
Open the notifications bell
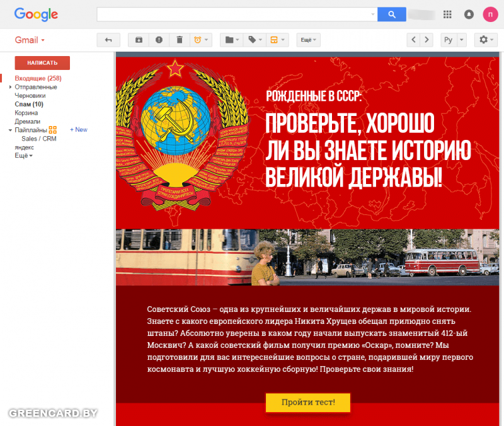pyautogui.click(x=469, y=14)
